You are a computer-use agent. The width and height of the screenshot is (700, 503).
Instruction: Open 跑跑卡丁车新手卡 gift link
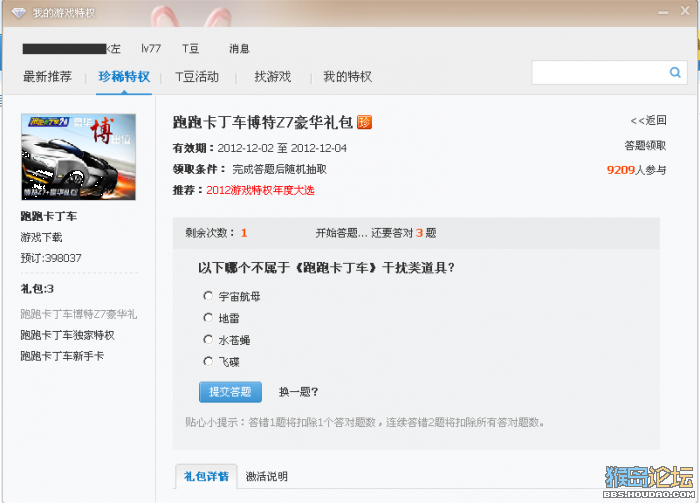(x=62, y=356)
